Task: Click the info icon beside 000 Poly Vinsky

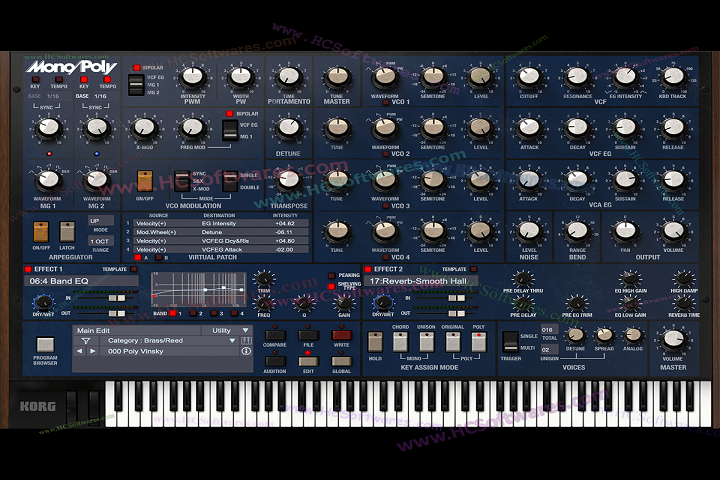Action: click(x=246, y=351)
